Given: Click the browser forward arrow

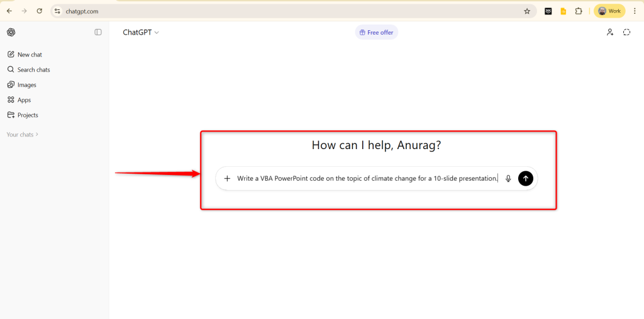Looking at the screenshot, I should [25, 11].
